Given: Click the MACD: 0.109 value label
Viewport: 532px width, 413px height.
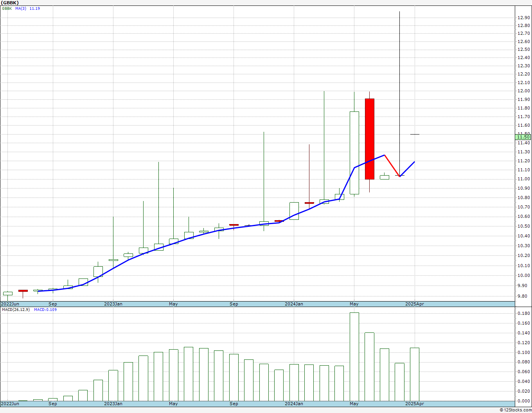Looking at the screenshot, I should pyautogui.click(x=45, y=309).
